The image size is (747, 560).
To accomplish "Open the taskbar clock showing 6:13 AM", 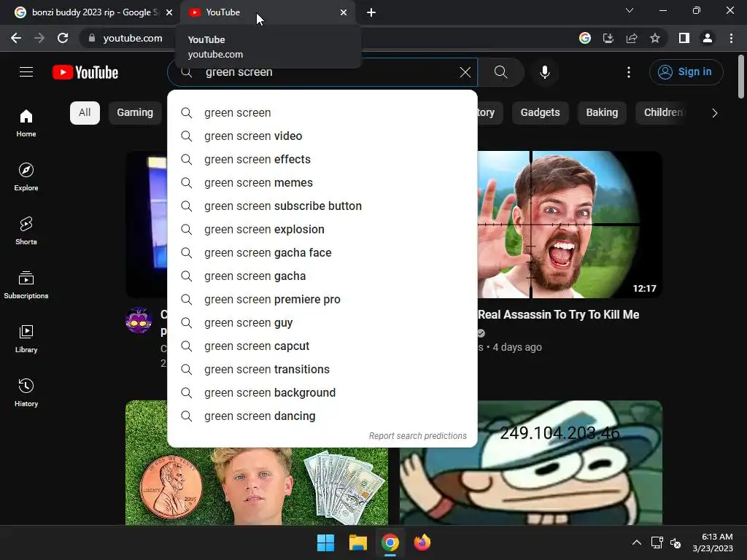I will (x=713, y=542).
